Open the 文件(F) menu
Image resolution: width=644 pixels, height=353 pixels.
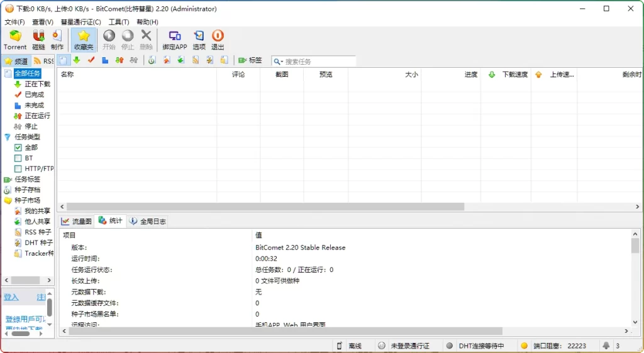[14, 22]
